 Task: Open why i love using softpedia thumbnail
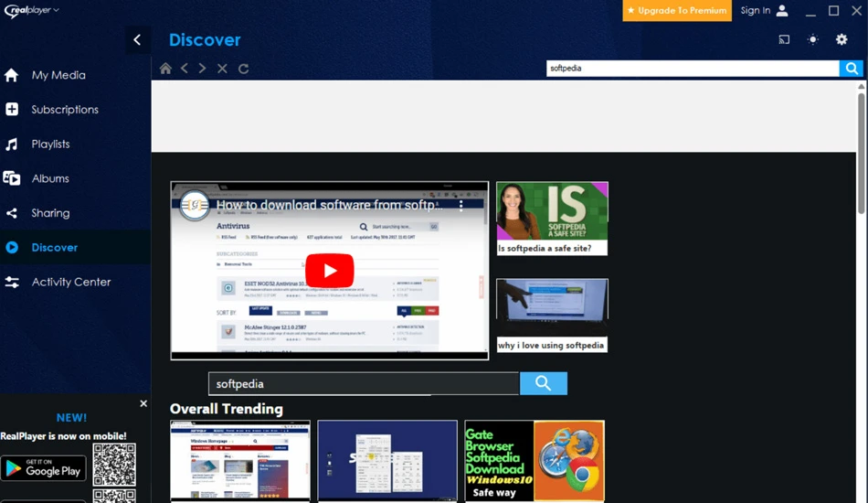pos(552,307)
